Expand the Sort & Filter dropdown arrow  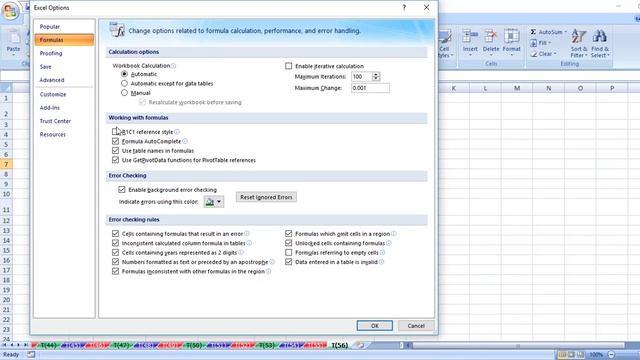[587, 56]
